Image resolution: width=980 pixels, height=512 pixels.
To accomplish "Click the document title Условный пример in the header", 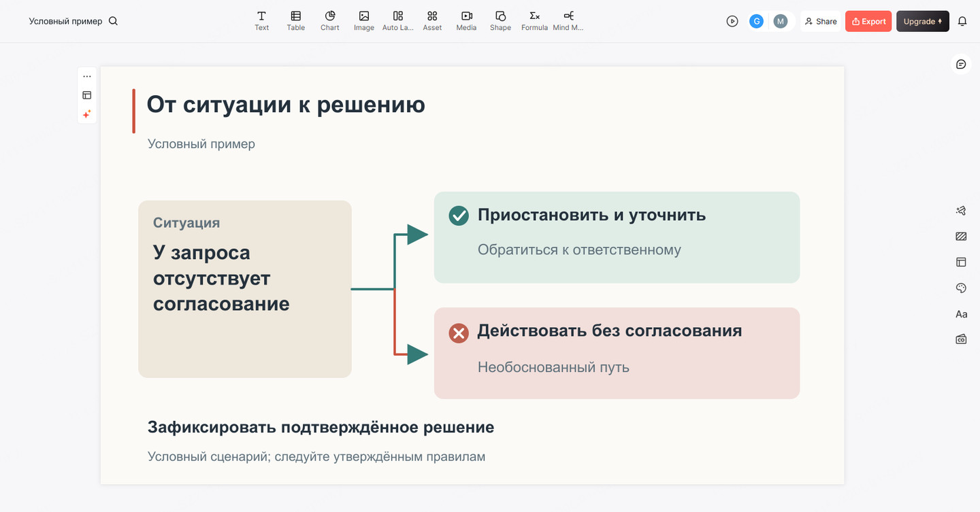I will (x=65, y=21).
